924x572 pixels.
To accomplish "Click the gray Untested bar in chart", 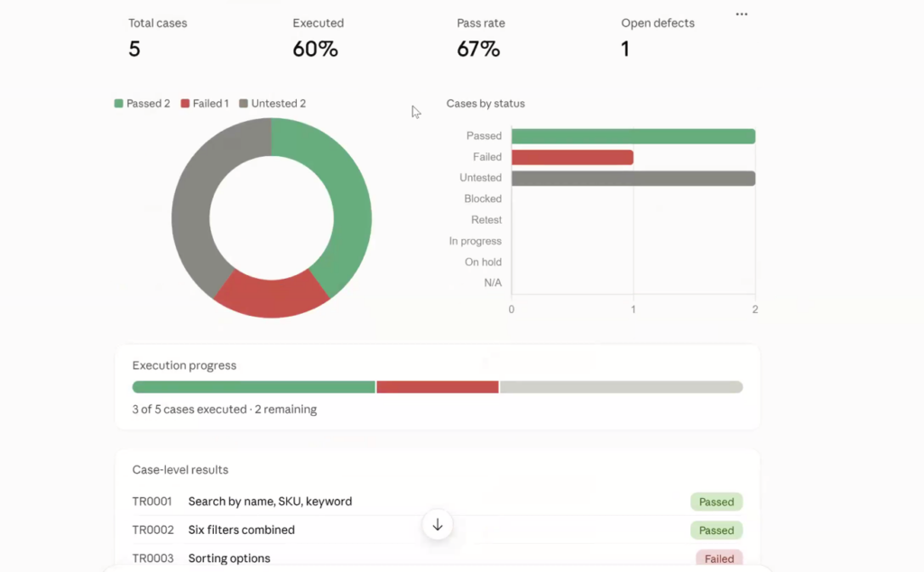I will point(633,179).
